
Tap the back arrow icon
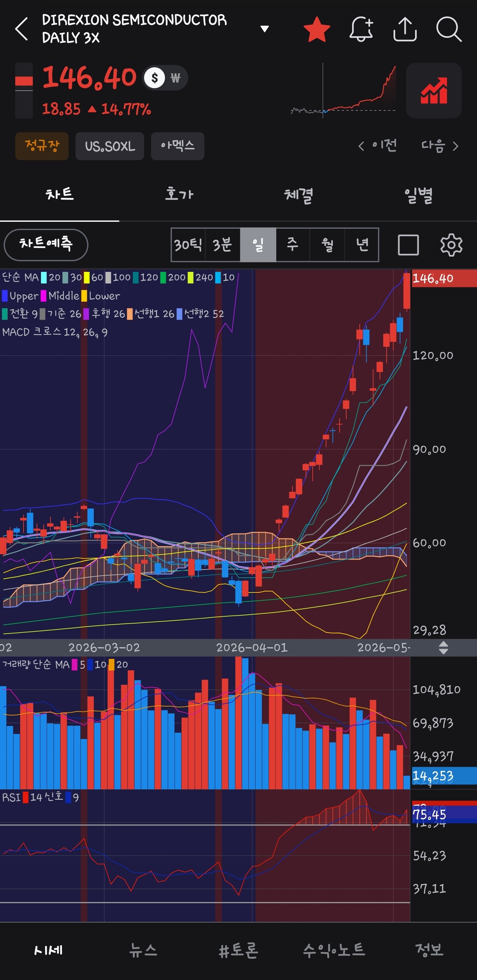point(22,29)
